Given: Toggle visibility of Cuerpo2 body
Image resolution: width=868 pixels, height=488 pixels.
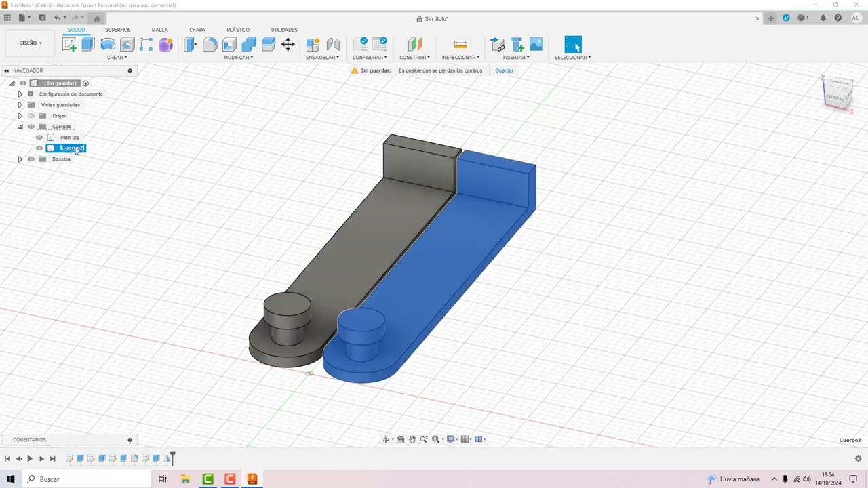Looking at the screenshot, I should point(39,148).
